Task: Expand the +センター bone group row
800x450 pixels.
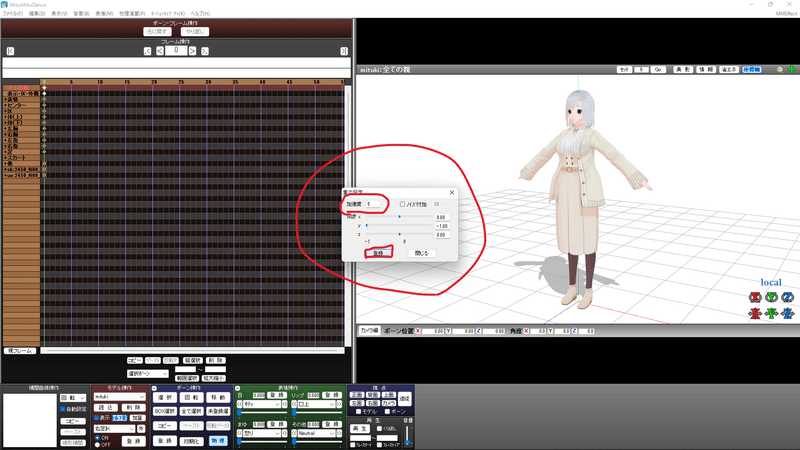Action: point(20,105)
